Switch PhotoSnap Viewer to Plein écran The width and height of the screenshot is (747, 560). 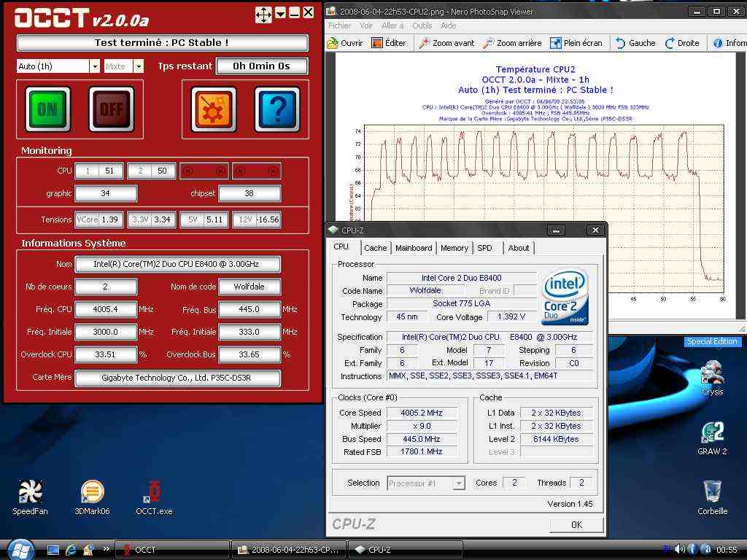576,43
